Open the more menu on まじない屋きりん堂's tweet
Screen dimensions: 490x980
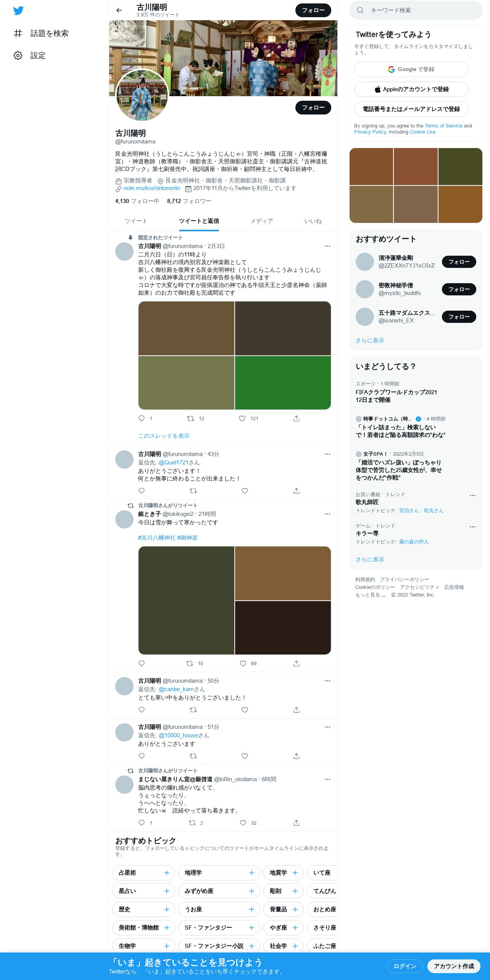click(327, 779)
